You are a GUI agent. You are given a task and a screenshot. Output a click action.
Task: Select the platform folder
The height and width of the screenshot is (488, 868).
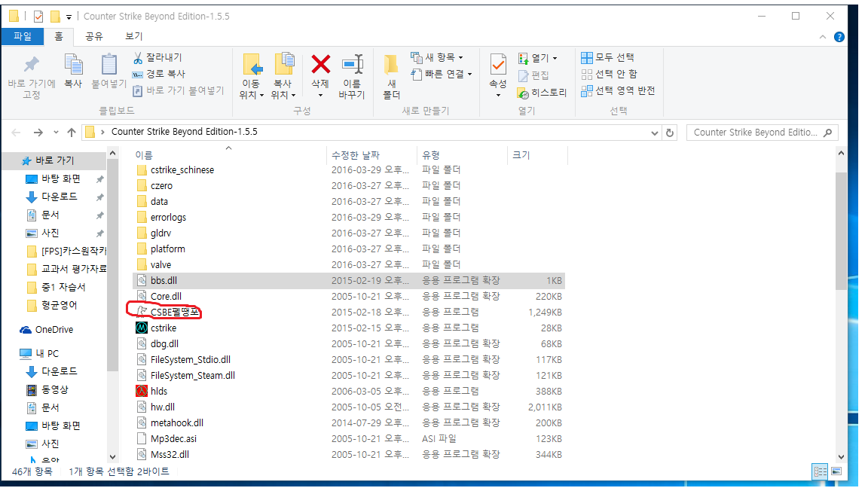pyautogui.click(x=167, y=249)
